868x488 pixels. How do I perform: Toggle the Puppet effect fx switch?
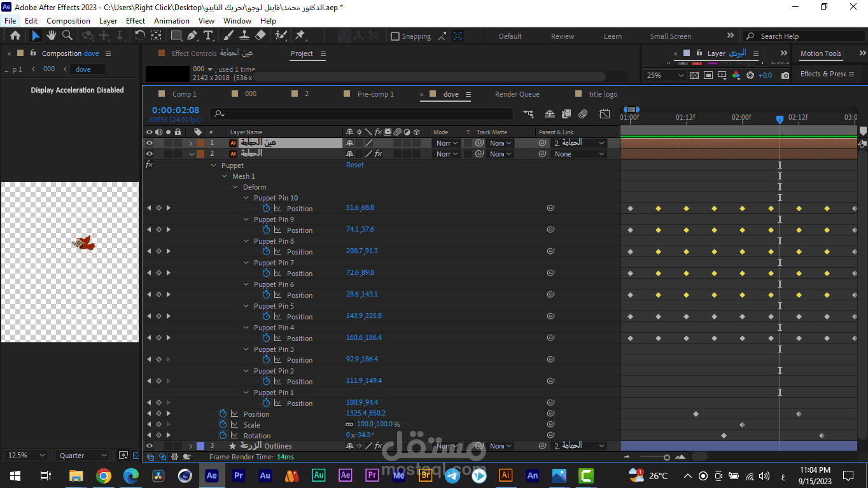pos(150,165)
